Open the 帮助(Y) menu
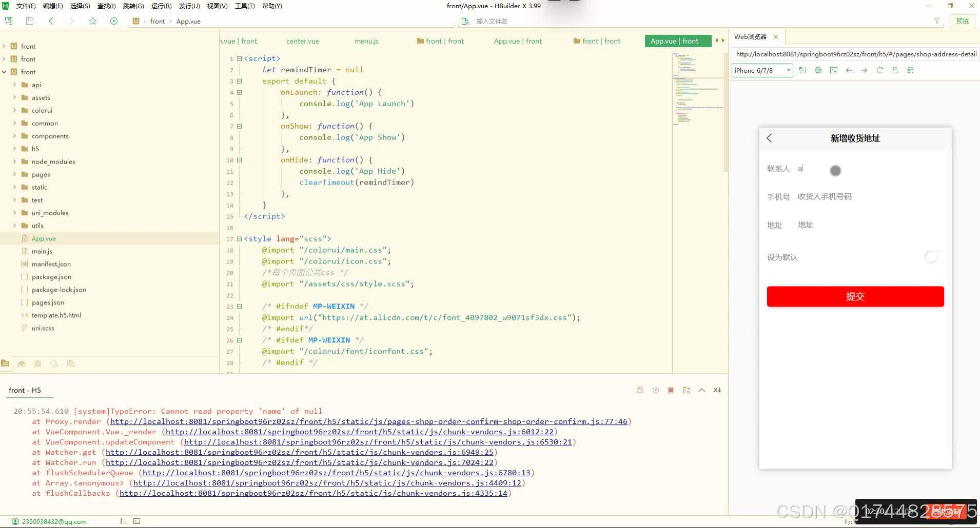 (x=272, y=6)
